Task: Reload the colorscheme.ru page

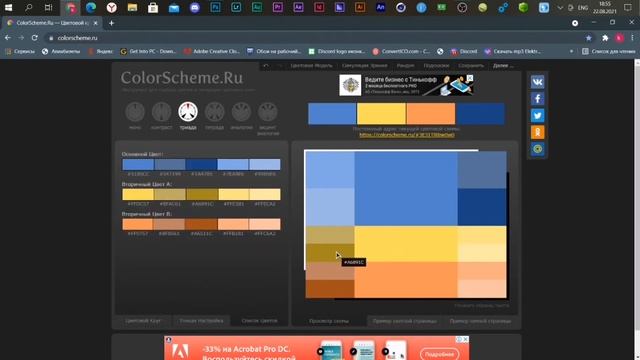Action: 35,38
